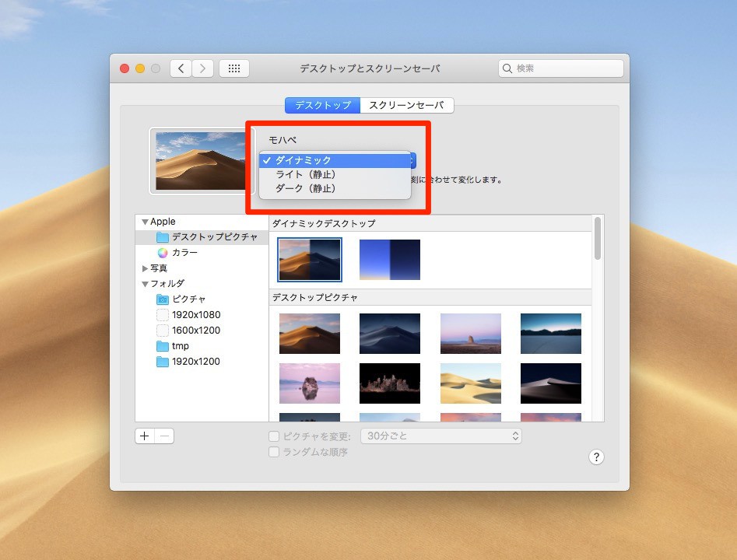
Task: Choose ダーク（静止） in the popup menu
Action: pos(335,188)
